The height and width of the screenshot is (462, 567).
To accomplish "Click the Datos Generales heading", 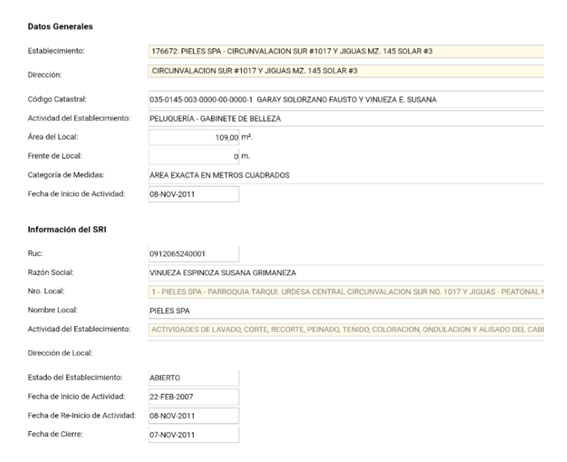I will click(x=60, y=26).
